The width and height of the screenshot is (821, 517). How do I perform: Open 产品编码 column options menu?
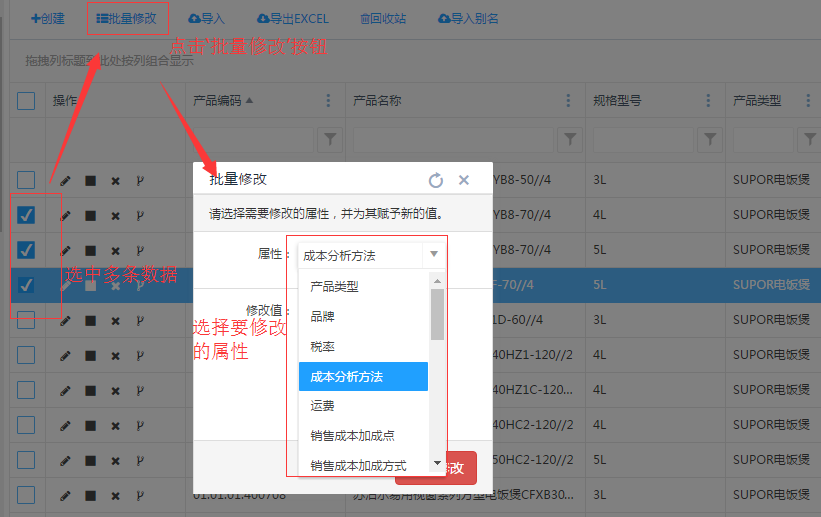[329, 101]
